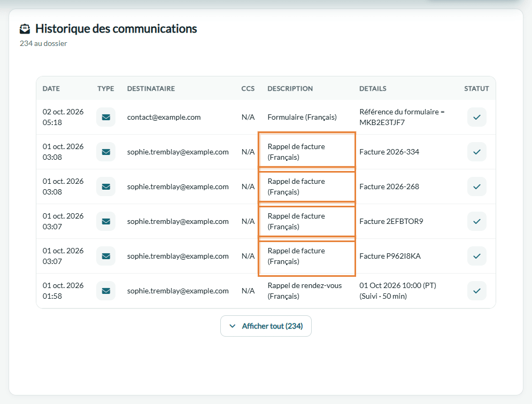The image size is (532, 404).
Task: Click email icon for the 01:58 appointment reminder
Action: point(106,291)
